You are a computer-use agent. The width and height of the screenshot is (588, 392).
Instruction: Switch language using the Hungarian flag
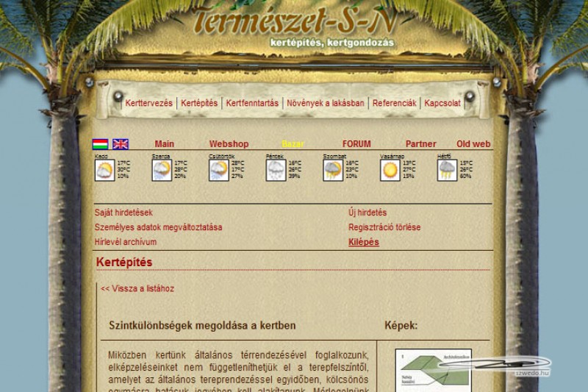100,144
